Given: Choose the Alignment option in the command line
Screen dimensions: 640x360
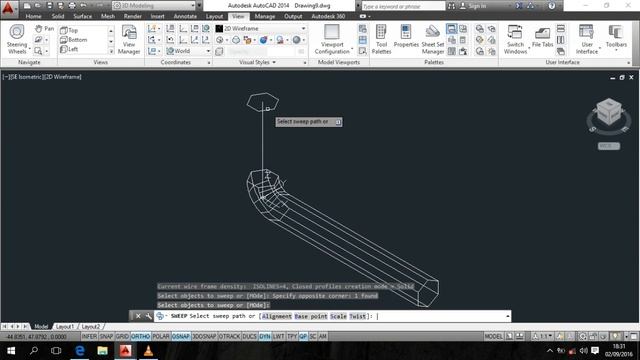Looking at the screenshot, I should pyautogui.click(x=277, y=316).
